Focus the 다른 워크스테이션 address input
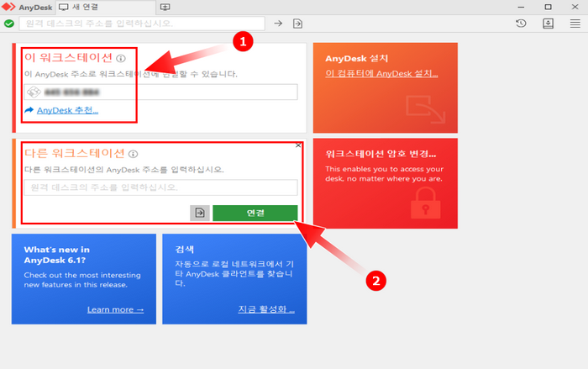The width and height of the screenshot is (588, 369). (161, 187)
